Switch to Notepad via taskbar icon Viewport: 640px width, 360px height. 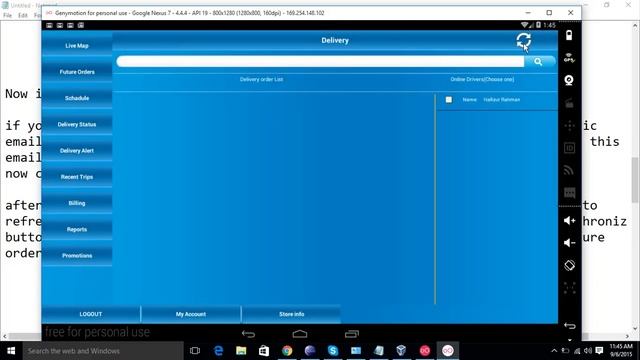[x=379, y=351]
